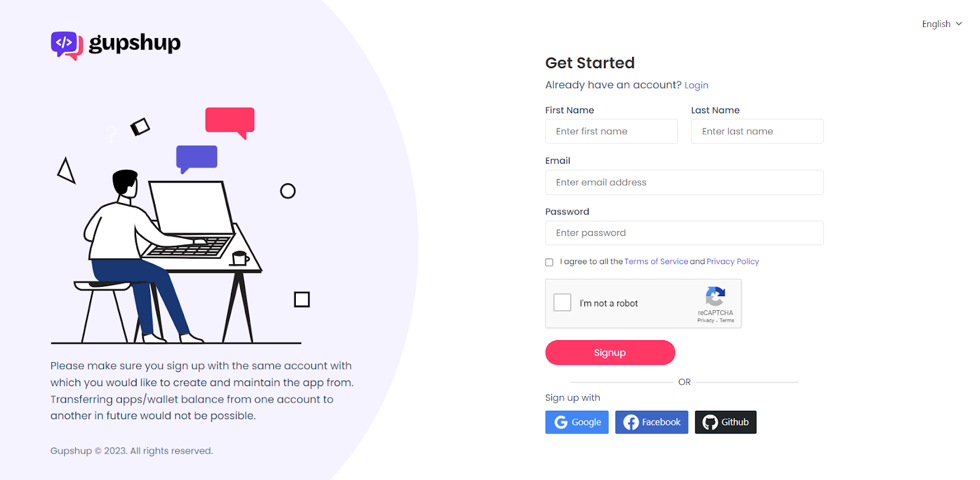This screenshot has height=480, width=980.
Task: Select the email address field
Action: 684,183
